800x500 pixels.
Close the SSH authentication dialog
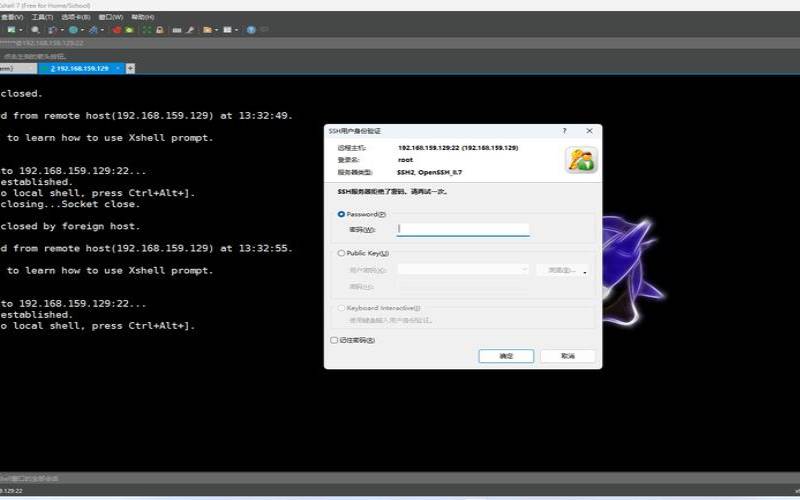coord(589,131)
